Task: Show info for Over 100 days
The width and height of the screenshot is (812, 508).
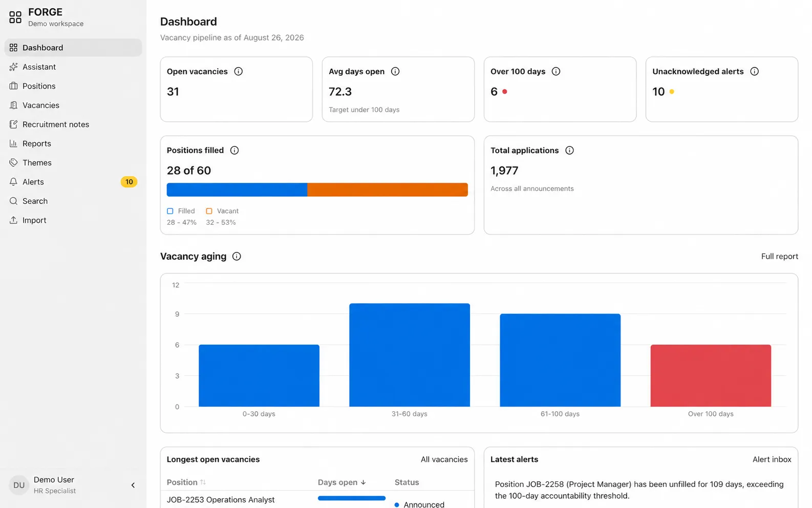Action: point(556,71)
